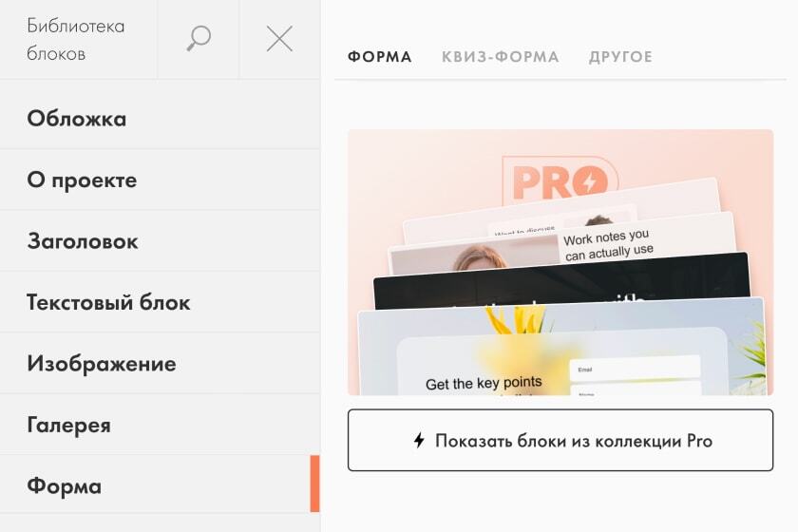This screenshot has height=532, width=798.
Task: Switch to the ФОРМА tab
Action: click(x=380, y=56)
